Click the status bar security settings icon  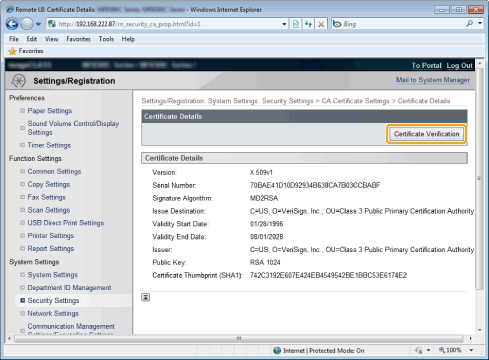click(x=419, y=350)
